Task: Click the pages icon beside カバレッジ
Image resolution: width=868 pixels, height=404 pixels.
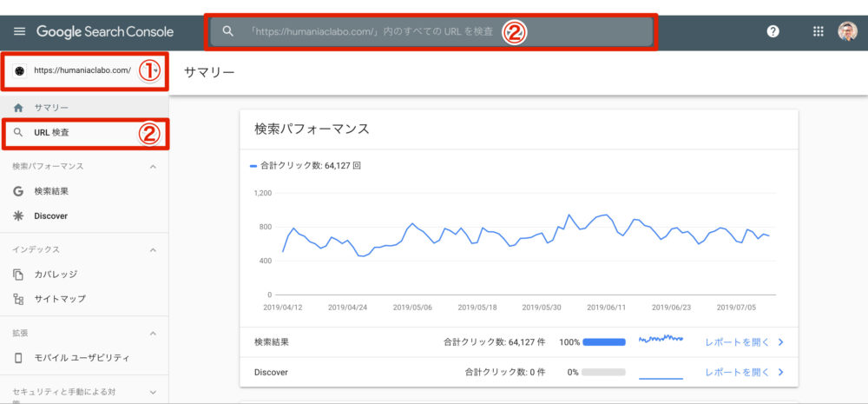Action: (18, 275)
